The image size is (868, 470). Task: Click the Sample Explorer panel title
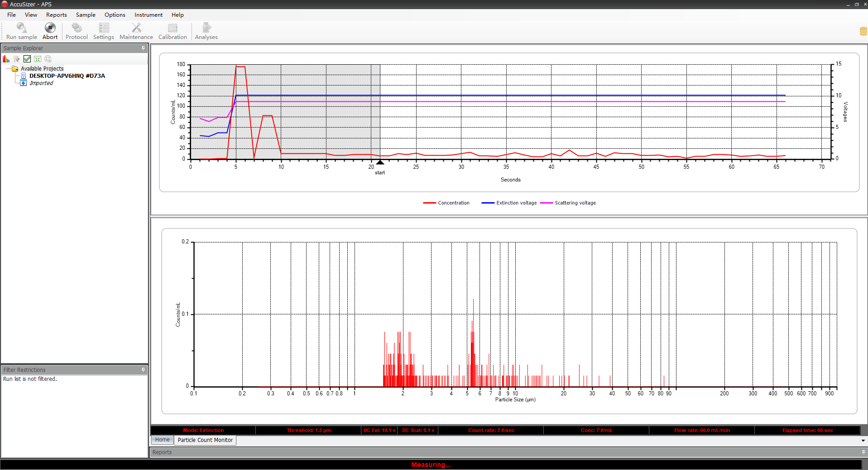tap(23, 48)
